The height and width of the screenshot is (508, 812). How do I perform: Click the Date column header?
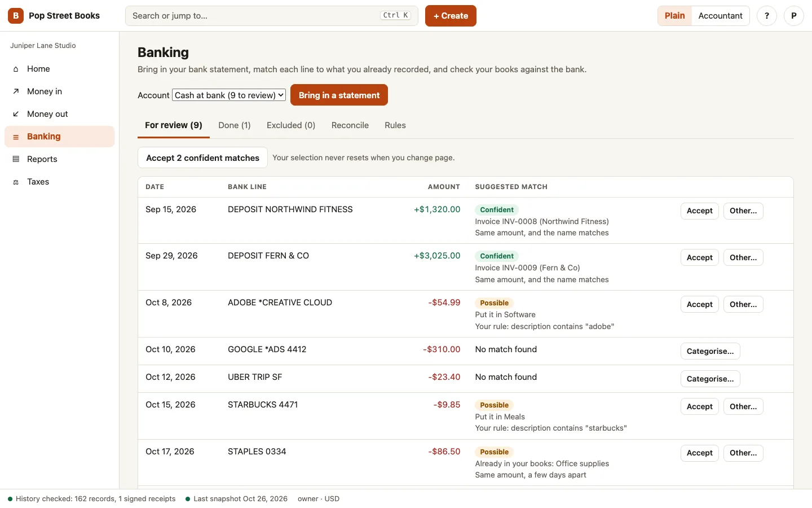(x=155, y=187)
